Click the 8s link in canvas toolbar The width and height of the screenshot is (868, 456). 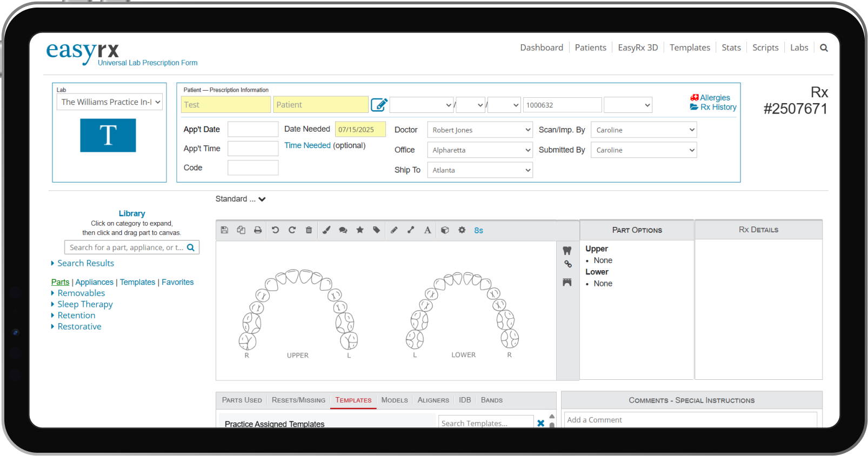(478, 230)
